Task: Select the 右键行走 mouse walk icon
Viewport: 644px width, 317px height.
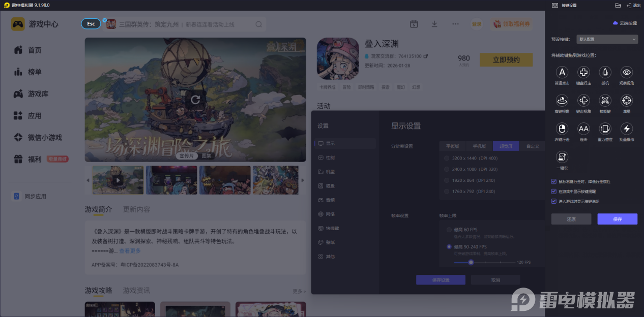Action: click(562, 129)
